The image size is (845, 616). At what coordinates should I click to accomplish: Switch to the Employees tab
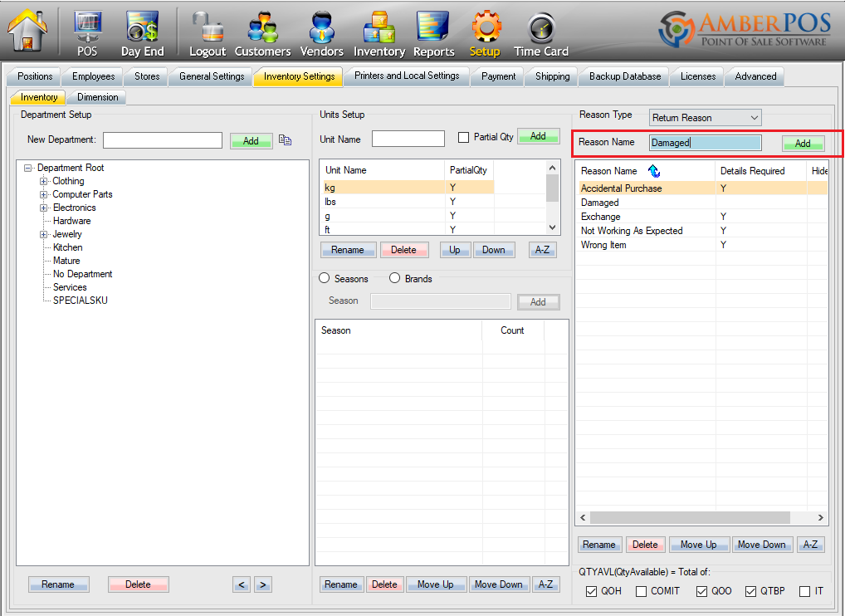pos(93,76)
